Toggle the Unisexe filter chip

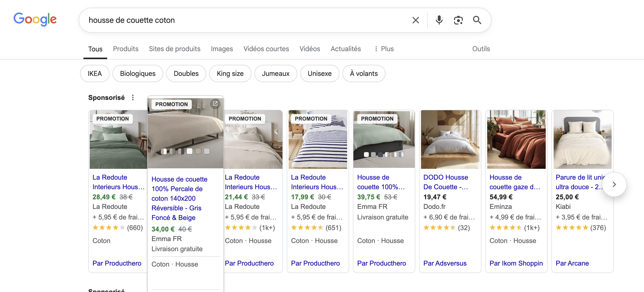tap(320, 74)
